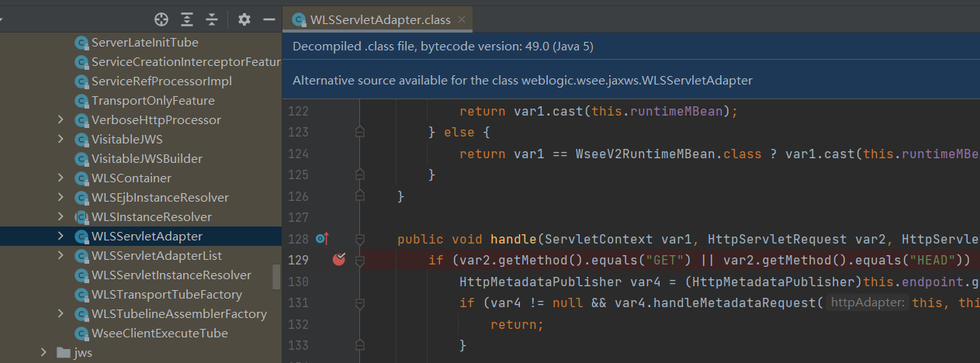
Task: Switch to WLSServletAdapter.class editor tab
Action: click(377, 19)
